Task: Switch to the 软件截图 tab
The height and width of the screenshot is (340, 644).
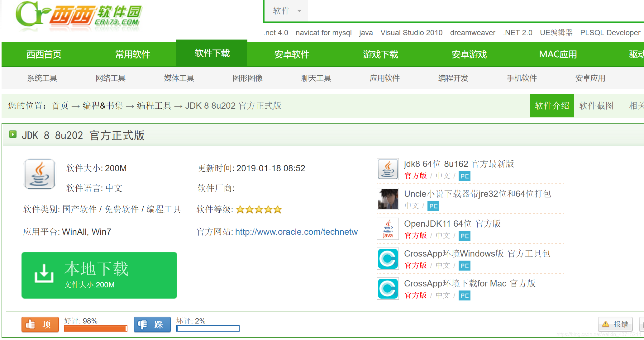Action: point(596,106)
